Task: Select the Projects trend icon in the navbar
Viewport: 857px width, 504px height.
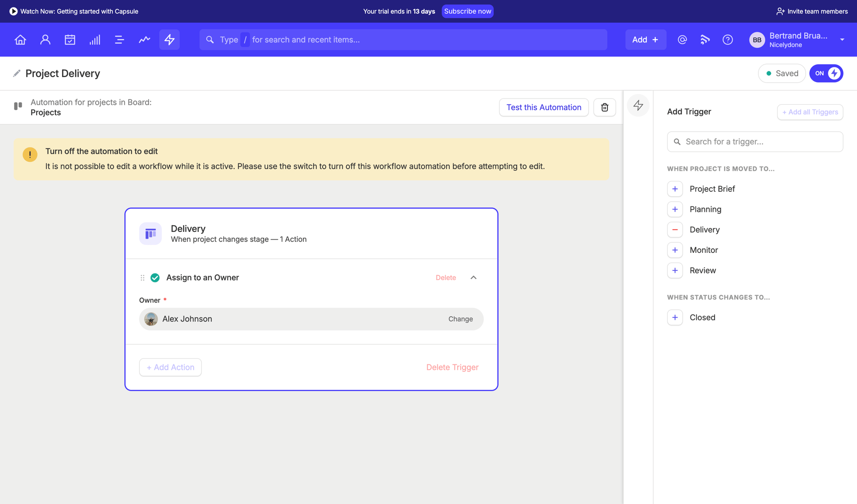Action: 144,39
